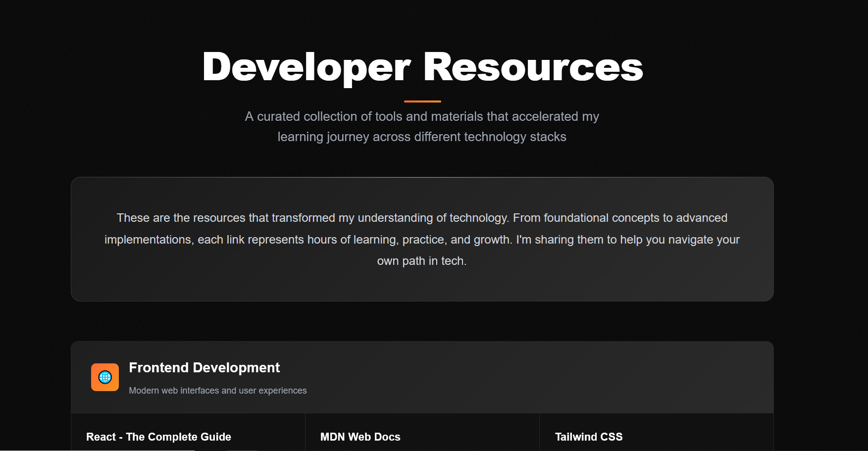
Task: Open the React - The Complete Guide link
Action: [158, 437]
